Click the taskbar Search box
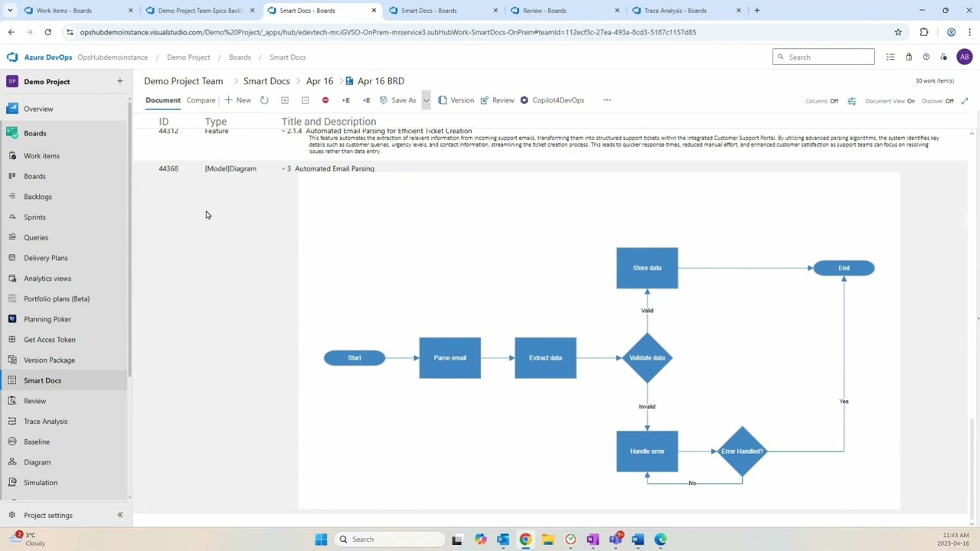 click(x=388, y=540)
